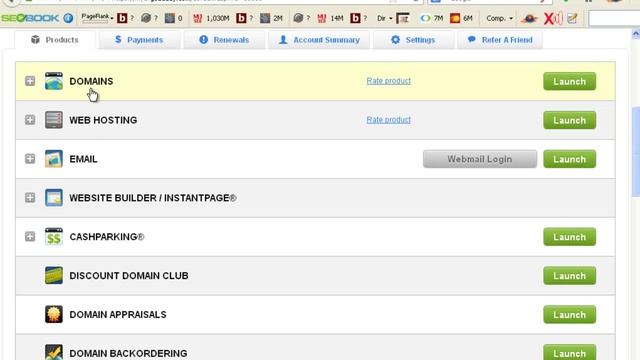
Task: Click the blue info icon beside SEOBook
Action: click(68, 18)
